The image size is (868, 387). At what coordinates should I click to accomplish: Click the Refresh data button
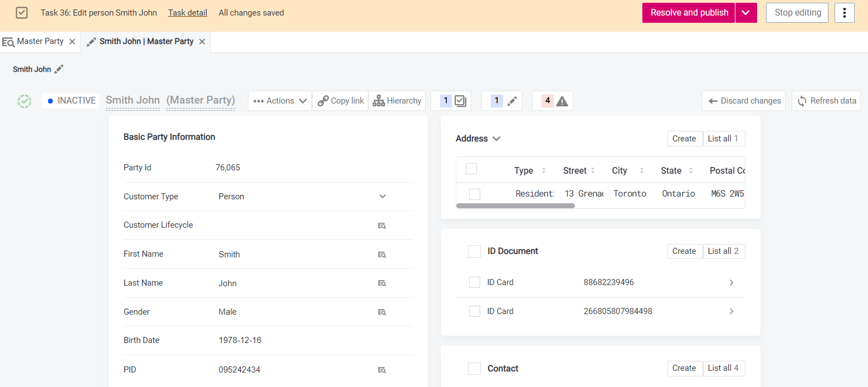point(826,101)
